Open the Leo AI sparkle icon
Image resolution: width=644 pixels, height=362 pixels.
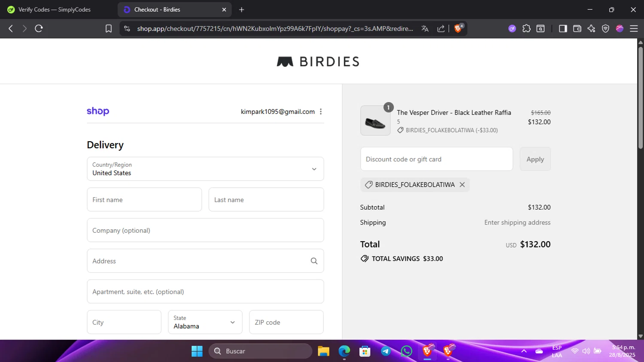click(x=591, y=28)
